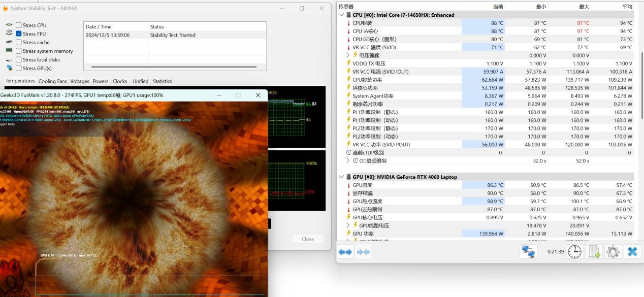Click the monitor icon beside Stress GPU(s)
This screenshot has height=297, width=644.
tap(9, 68)
